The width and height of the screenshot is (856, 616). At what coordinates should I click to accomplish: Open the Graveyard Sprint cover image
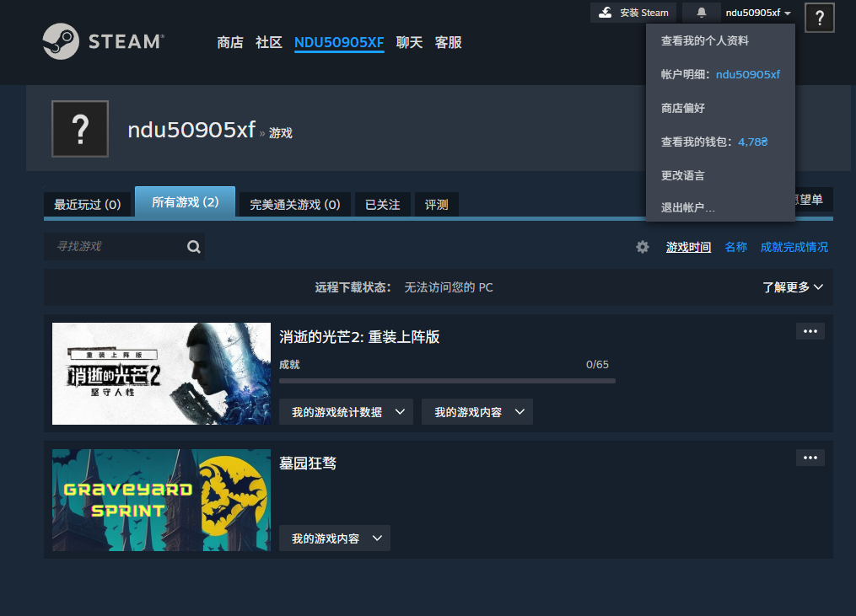point(162,501)
